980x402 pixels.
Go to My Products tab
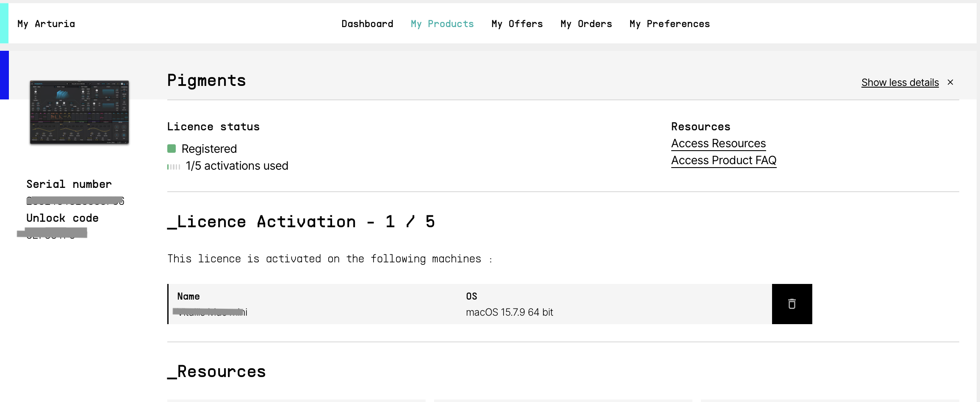(442, 24)
